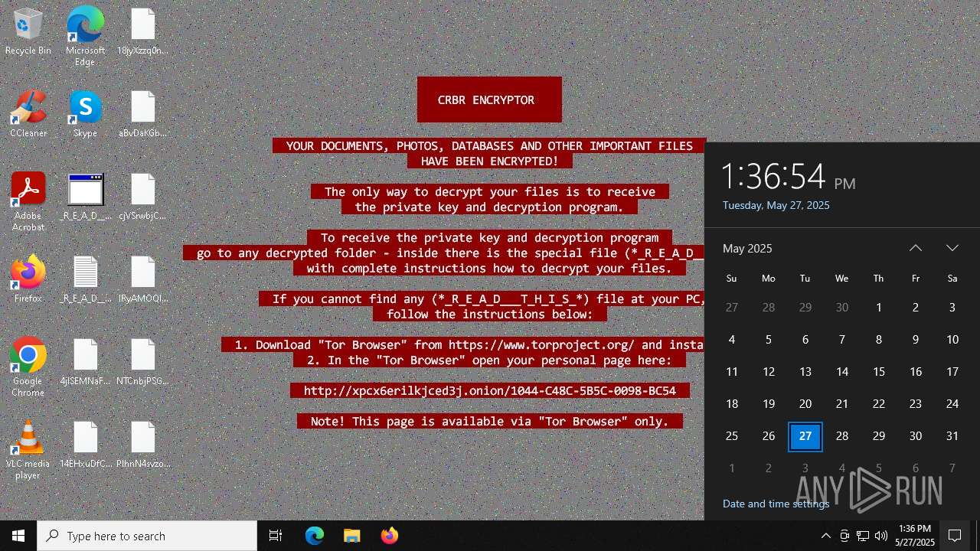
Task: Open the network icon in system tray
Action: 863,536
